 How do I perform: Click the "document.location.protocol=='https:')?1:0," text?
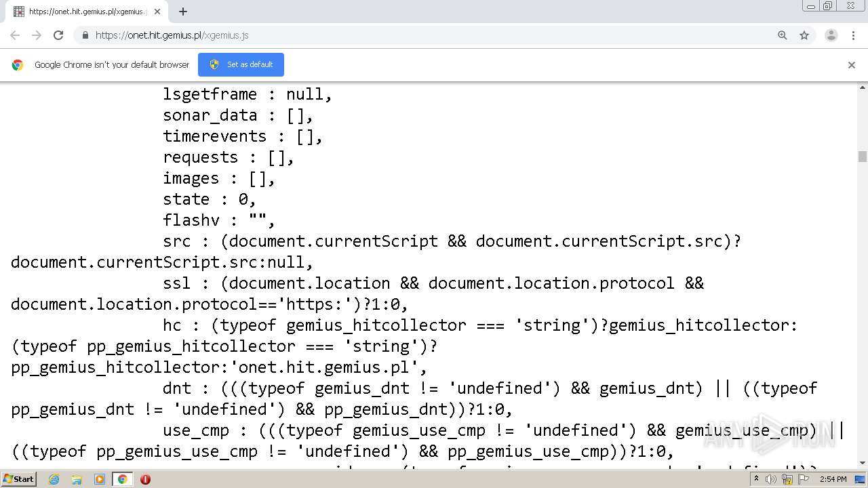click(210, 304)
